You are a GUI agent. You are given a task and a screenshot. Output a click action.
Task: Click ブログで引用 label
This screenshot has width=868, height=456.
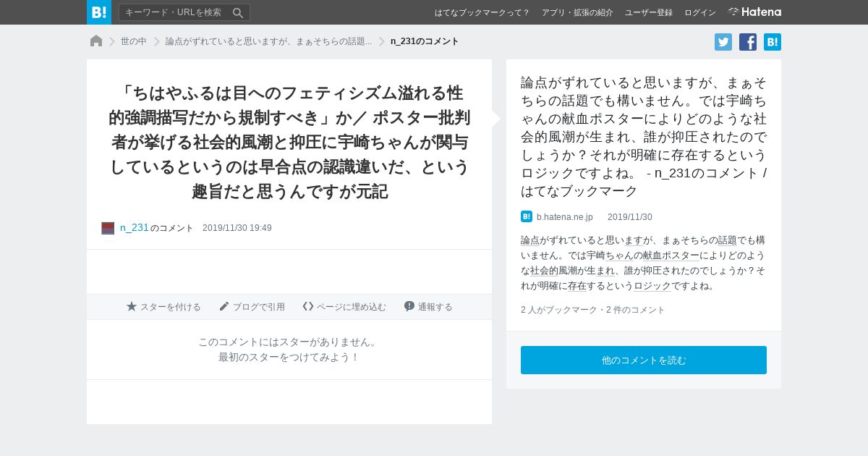point(259,307)
